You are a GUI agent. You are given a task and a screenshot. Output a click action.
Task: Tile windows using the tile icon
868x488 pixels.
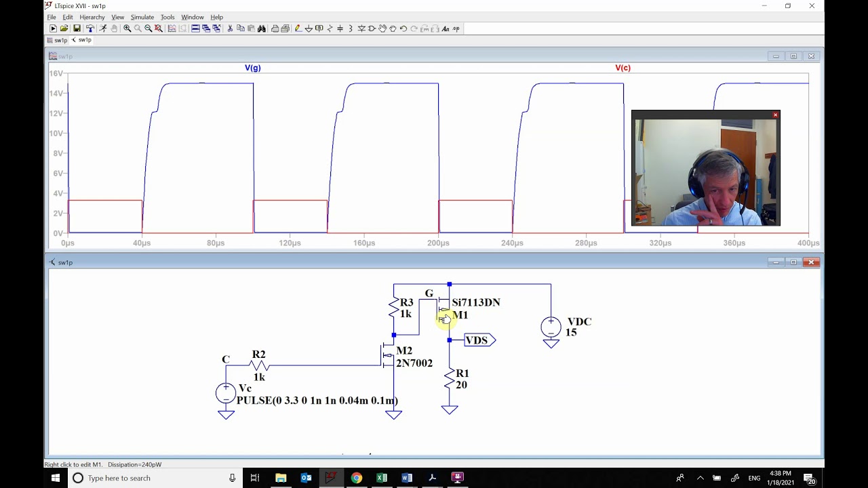(195, 28)
